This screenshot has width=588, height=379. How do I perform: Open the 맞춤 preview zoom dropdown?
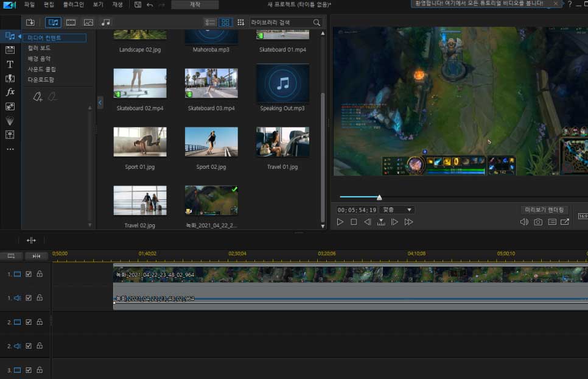(396, 210)
